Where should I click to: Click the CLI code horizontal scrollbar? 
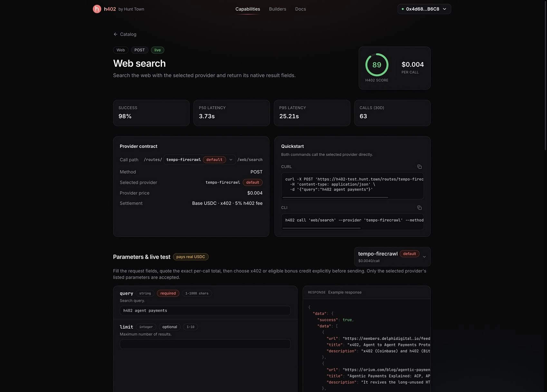tap(321, 228)
